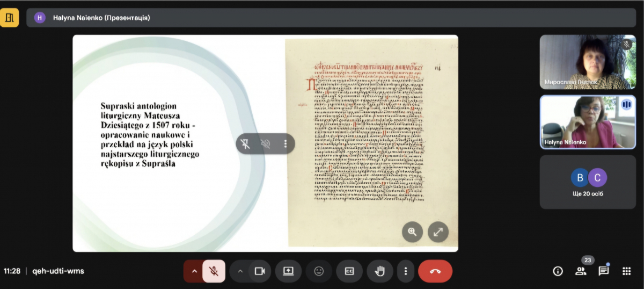Select the 'Ще 20 осіб' participants tile

coord(588,182)
